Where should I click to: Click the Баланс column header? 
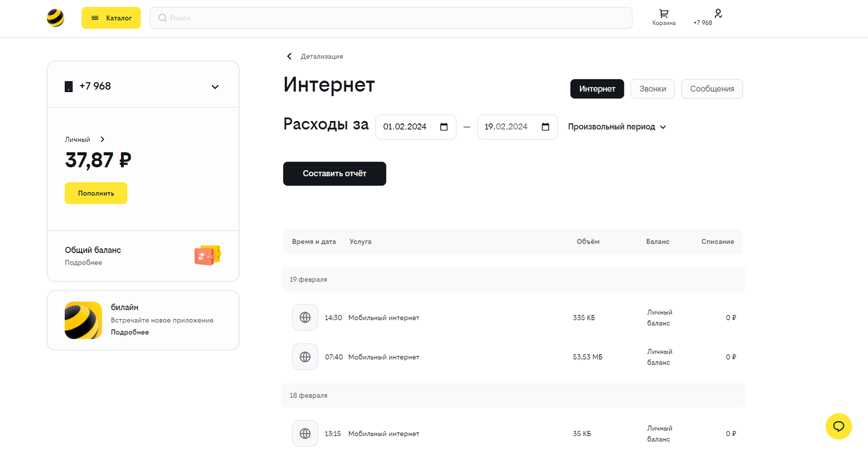[658, 241]
